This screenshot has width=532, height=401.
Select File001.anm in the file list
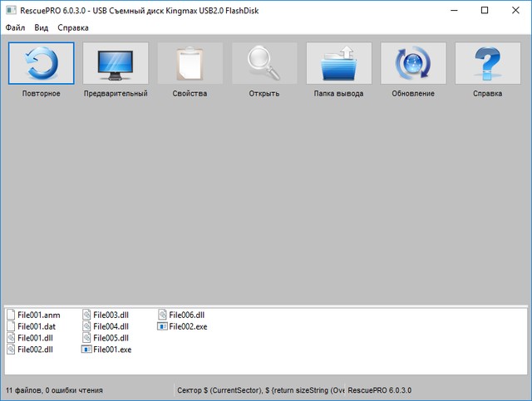[x=38, y=315]
